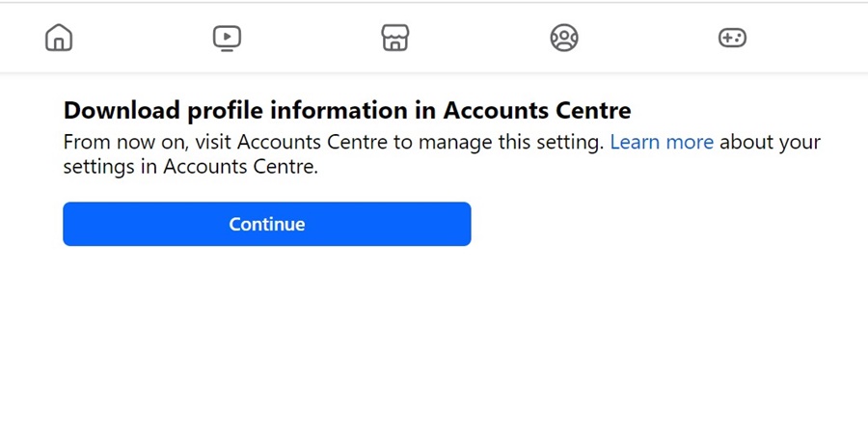Select the shop awning icon
Screen dimensions: 868x434
[x=395, y=39]
